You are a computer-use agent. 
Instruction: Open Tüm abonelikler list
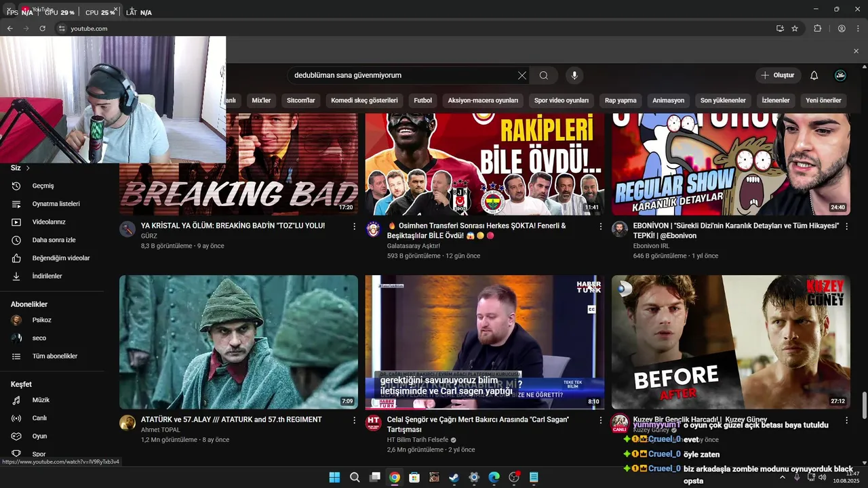pyautogui.click(x=54, y=356)
